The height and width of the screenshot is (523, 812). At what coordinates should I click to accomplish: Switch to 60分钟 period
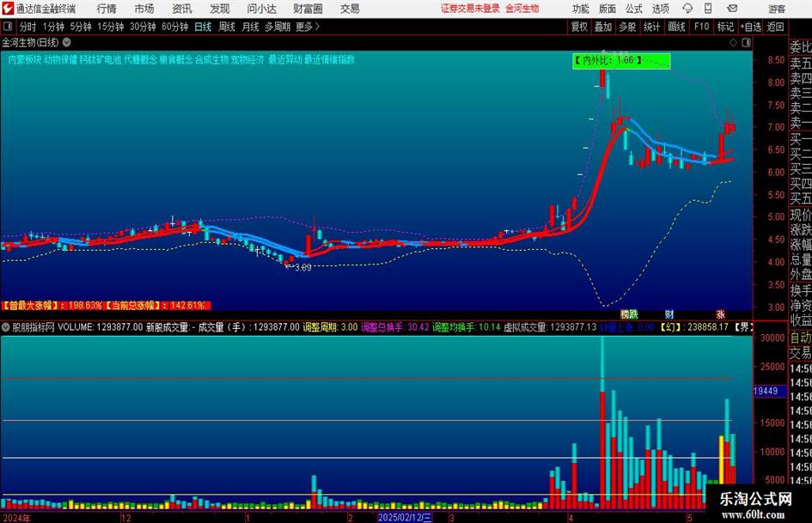pyautogui.click(x=174, y=27)
